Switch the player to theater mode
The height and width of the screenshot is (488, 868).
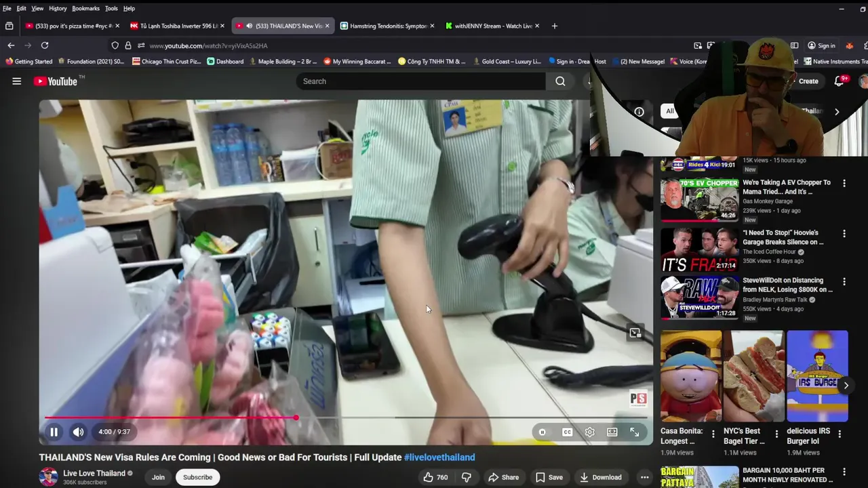coord(612,432)
